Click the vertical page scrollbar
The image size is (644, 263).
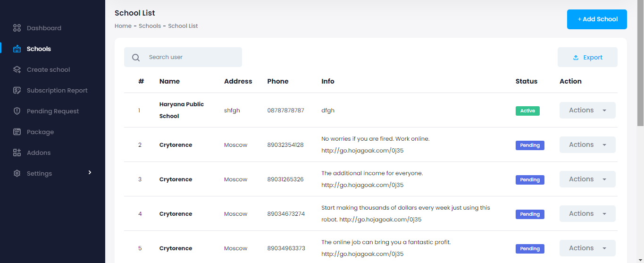click(x=640, y=71)
